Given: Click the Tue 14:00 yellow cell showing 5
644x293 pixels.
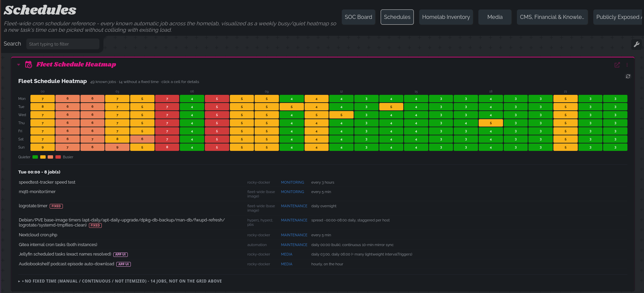Looking at the screenshot, I should pos(391,107).
